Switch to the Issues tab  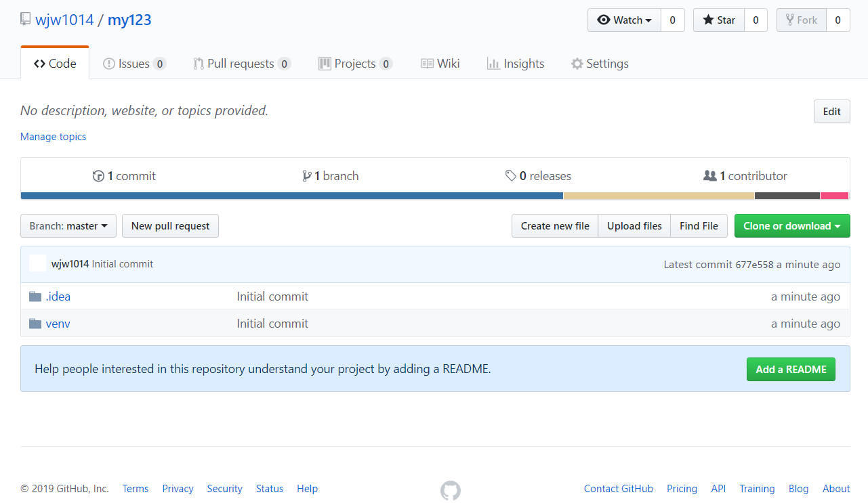[134, 64]
